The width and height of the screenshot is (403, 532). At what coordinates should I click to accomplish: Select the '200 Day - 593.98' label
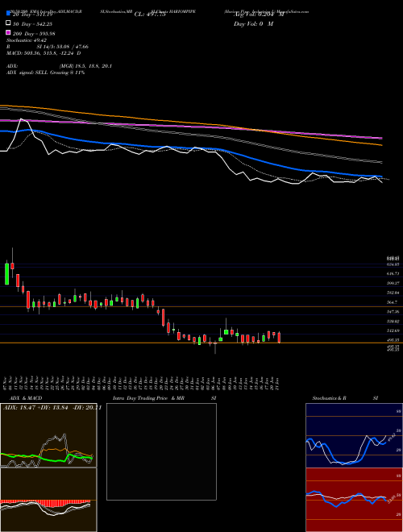tap(35, 33)
